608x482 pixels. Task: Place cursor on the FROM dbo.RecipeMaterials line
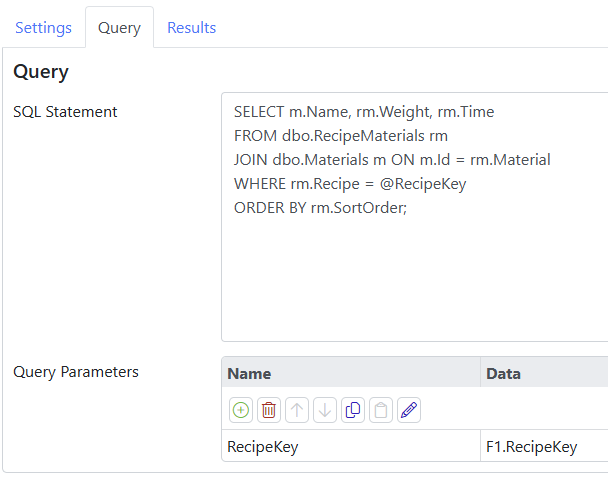pos(341,136)
